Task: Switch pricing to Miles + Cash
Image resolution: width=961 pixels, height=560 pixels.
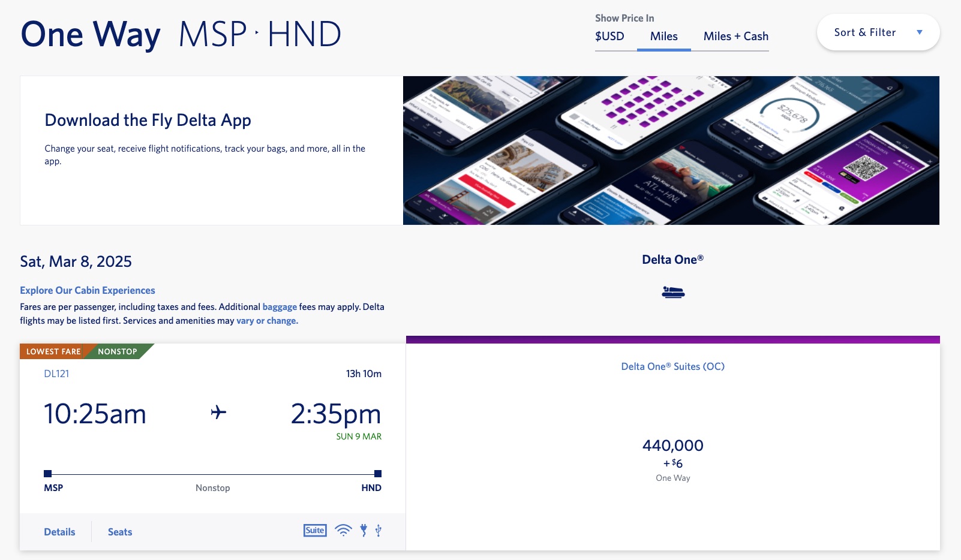Action: (x=735, y=37)
